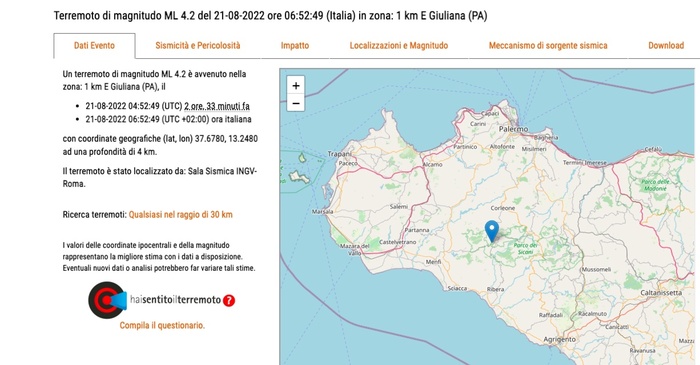Click Agrigento label on the map
Screen dimensions: 700x365
(x=559, y=340)
